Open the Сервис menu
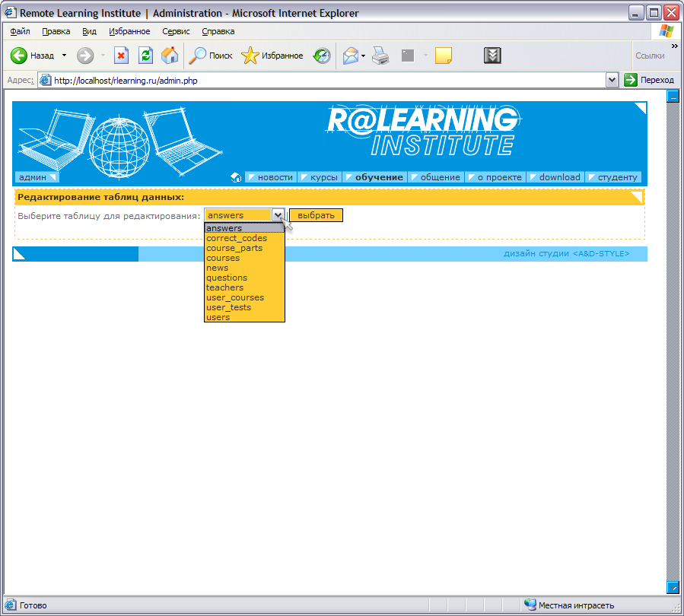The width and height of the screenshot is (684, 616). pyautogui.click(x=176, y=31)
